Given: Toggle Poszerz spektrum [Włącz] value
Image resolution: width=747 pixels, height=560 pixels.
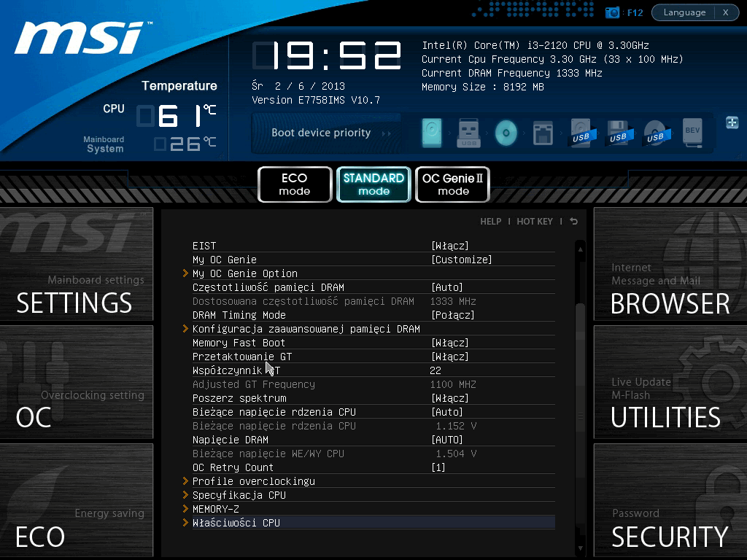Looking at the screenshot, I should pos(449,398).
